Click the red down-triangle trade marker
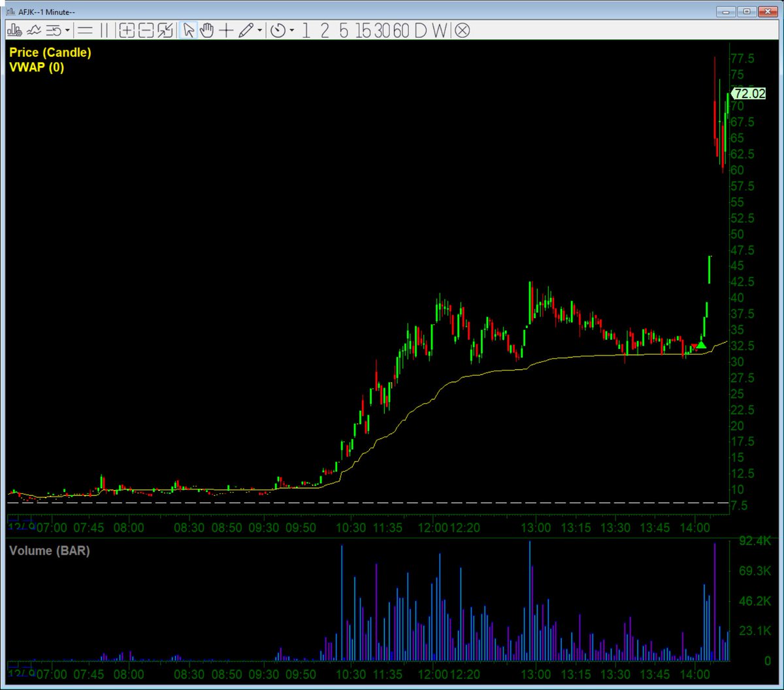The image size is (784, 690). tap(694, 346)
